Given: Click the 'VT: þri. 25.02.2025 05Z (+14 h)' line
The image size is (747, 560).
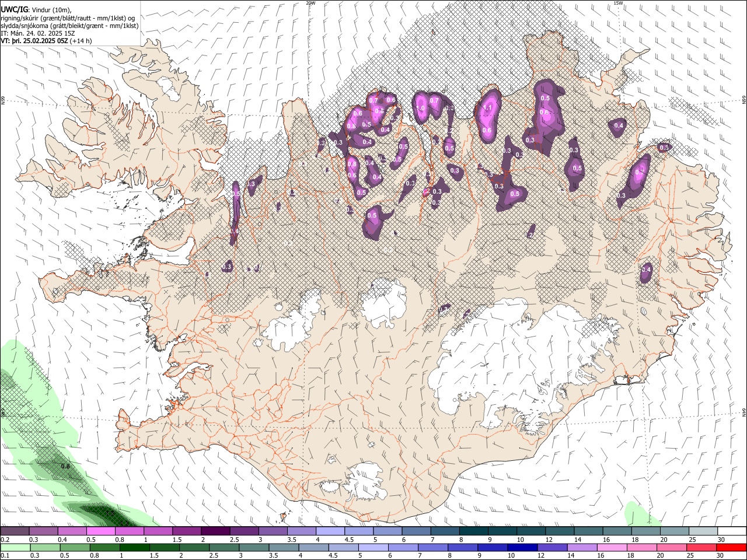Looking at the screenshot, I should pos(46,41).
